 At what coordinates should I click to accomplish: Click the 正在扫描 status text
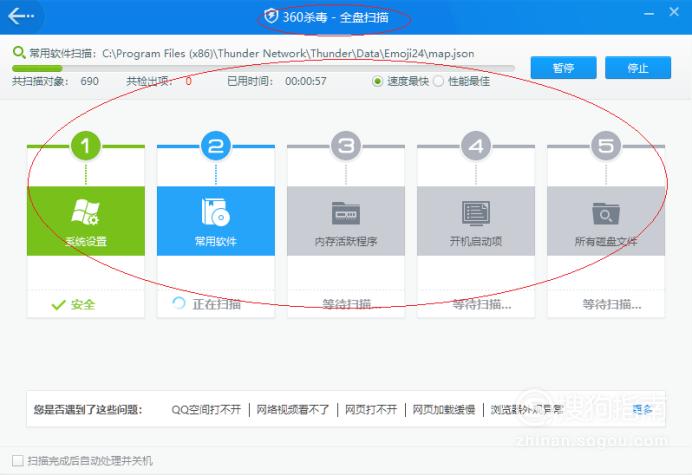pyautogui.click(x=217, y=304)
